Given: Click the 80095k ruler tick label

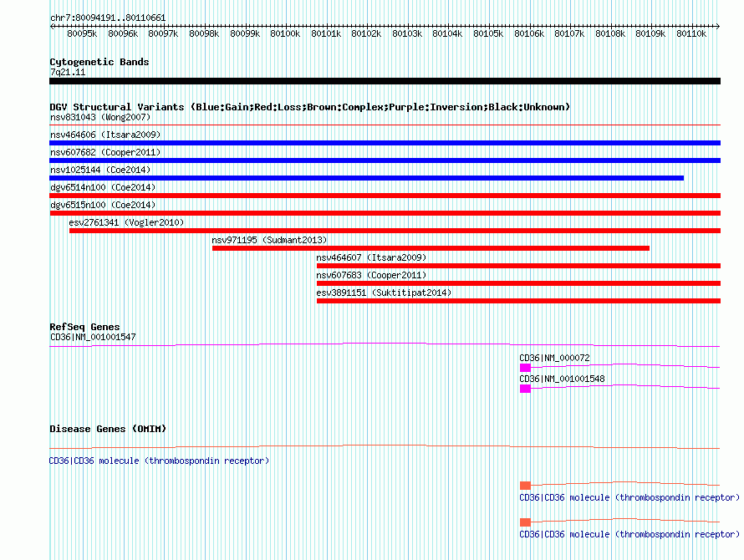Looking at the screenshot, I should (82, 33).
